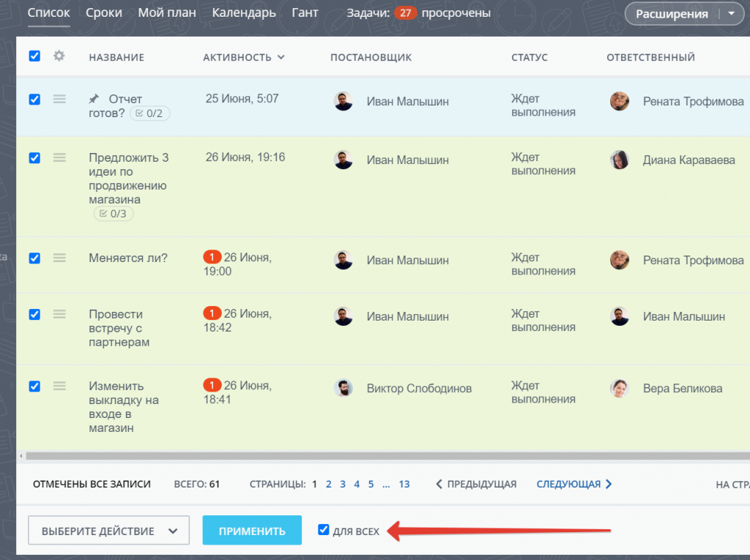Click the СТАТУС column header
The image size is (750, 560).
click(x=530, y=57)
